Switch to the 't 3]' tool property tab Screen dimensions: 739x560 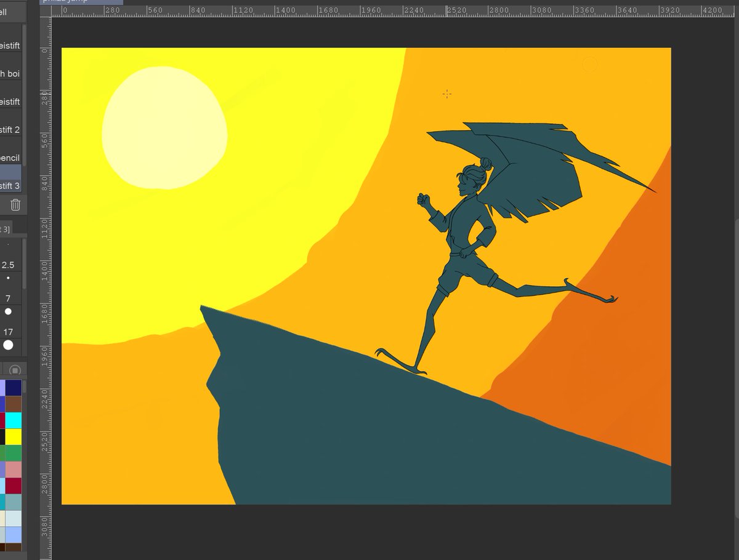(6, 229)
